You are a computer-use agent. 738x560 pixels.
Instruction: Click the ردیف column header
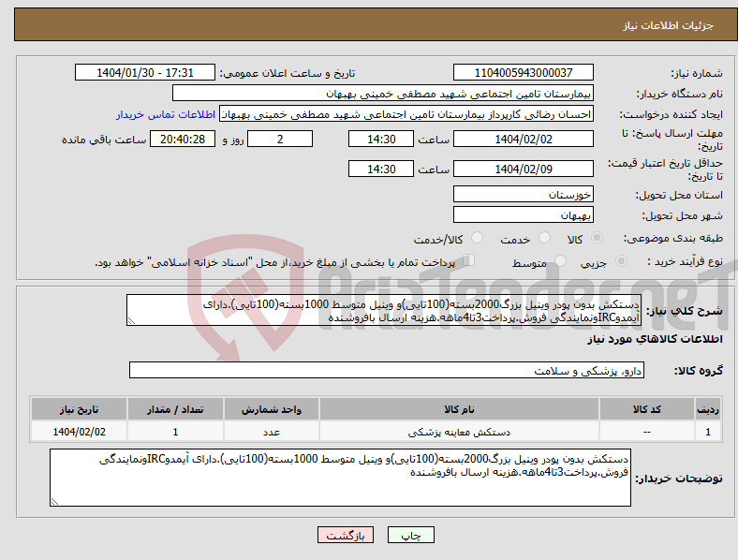click(x=708, y=409)
